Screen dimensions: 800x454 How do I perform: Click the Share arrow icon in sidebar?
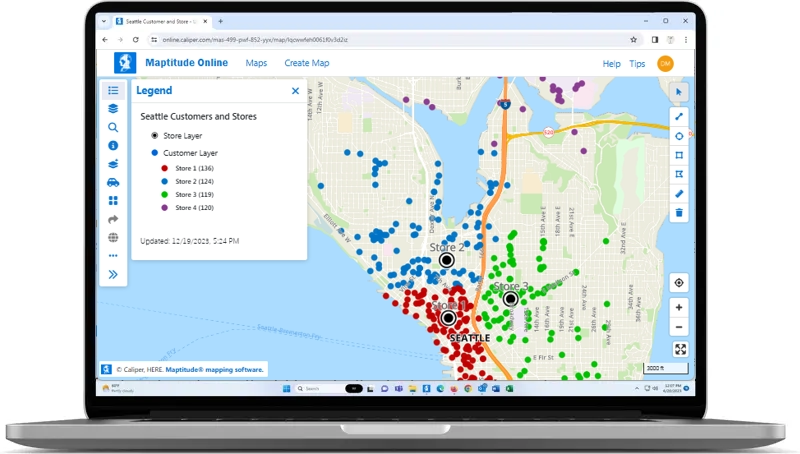tap(113, 219)
